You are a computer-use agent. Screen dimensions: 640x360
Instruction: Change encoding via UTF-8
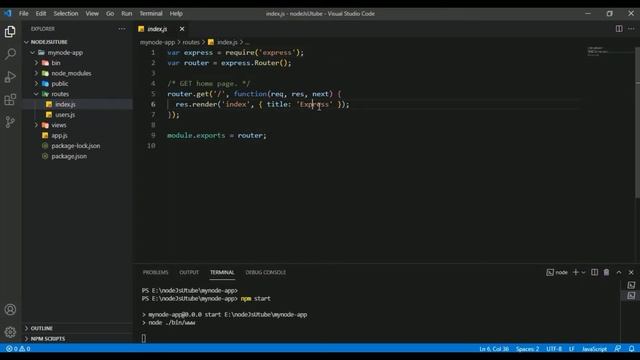click(x=554, y=349)
